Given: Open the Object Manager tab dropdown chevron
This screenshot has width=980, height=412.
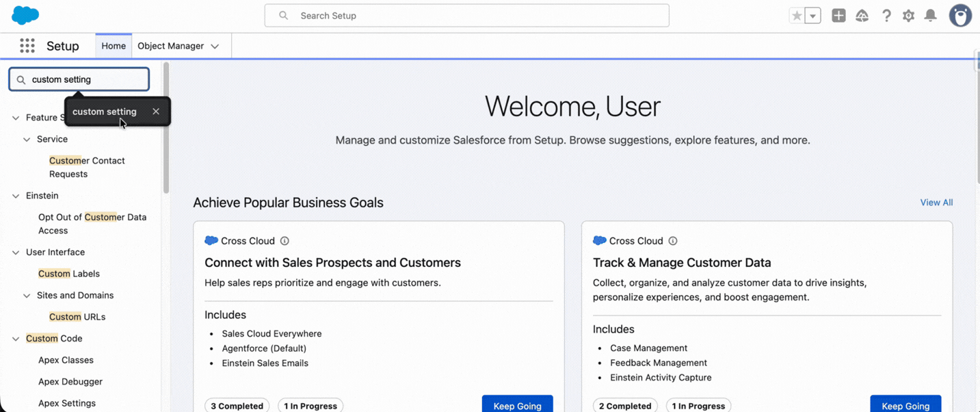Looking at the screenshot, I should 215,47.
